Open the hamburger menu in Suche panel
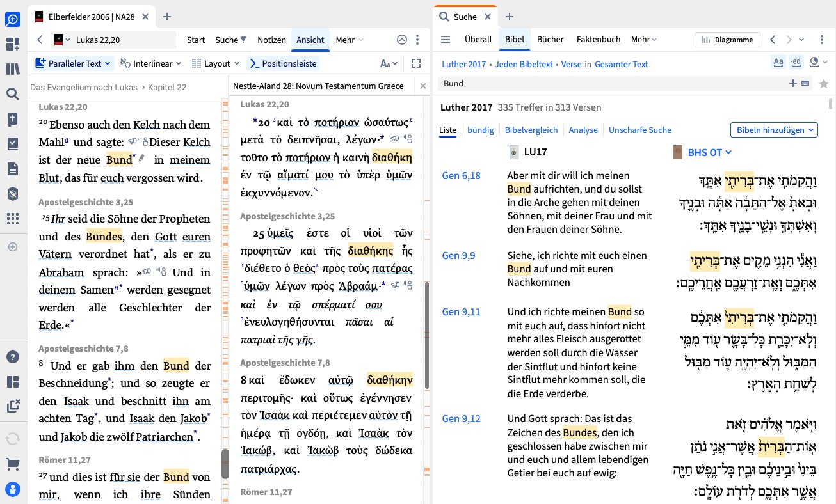The height and width of the screenshot is (504, 836). (446, 40)
